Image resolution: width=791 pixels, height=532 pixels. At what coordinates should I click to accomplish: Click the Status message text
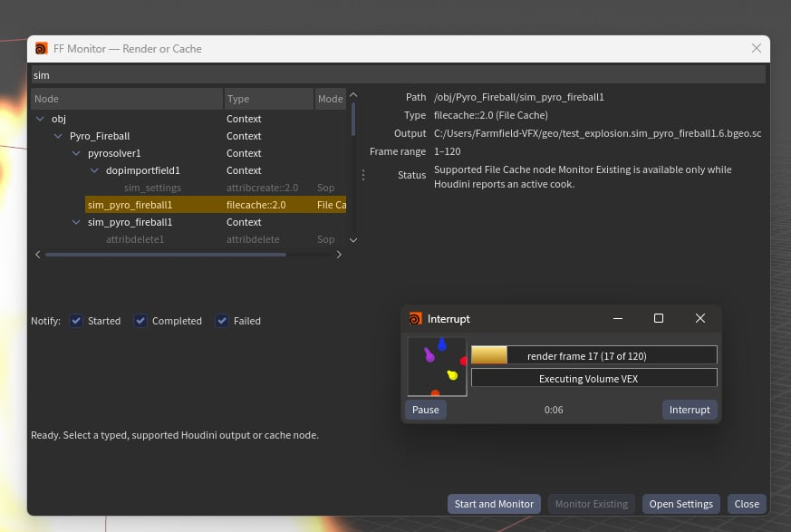583,177
